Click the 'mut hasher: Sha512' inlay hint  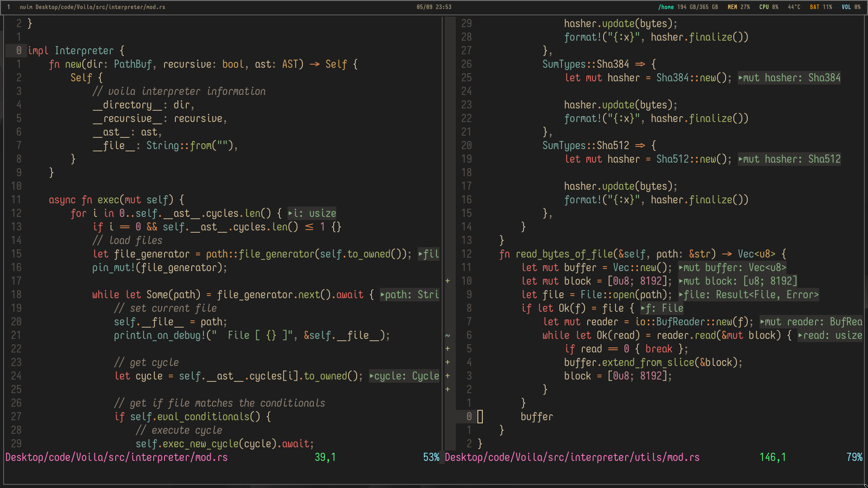[x=789, y=159]
